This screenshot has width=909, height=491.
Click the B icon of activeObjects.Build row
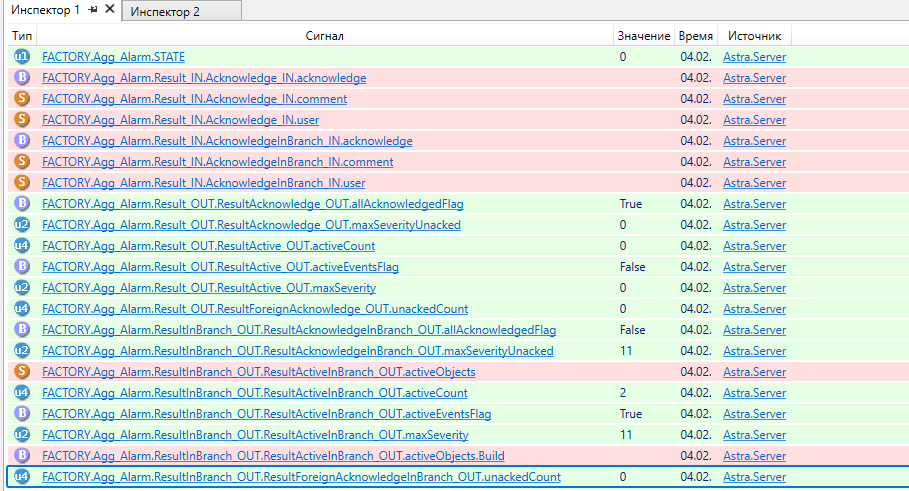(21, 456)
